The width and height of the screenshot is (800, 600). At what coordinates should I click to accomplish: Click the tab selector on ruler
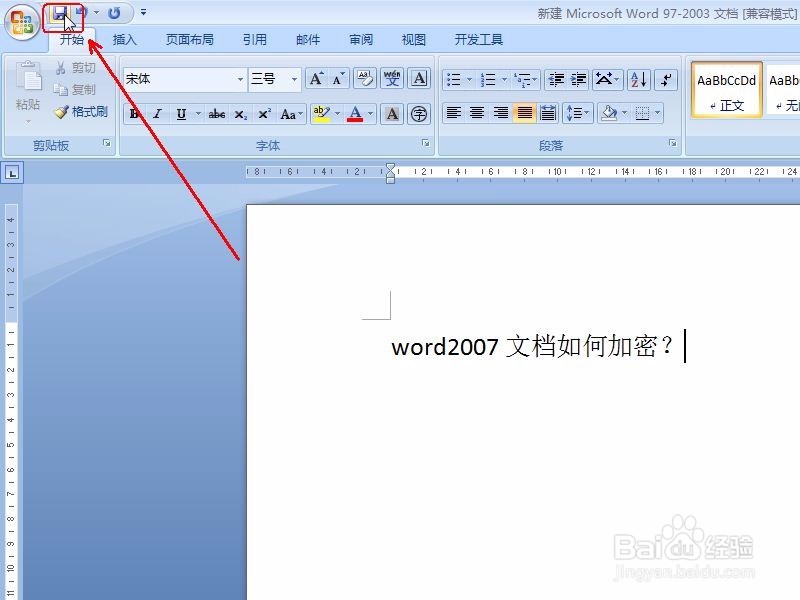point(13,172)
